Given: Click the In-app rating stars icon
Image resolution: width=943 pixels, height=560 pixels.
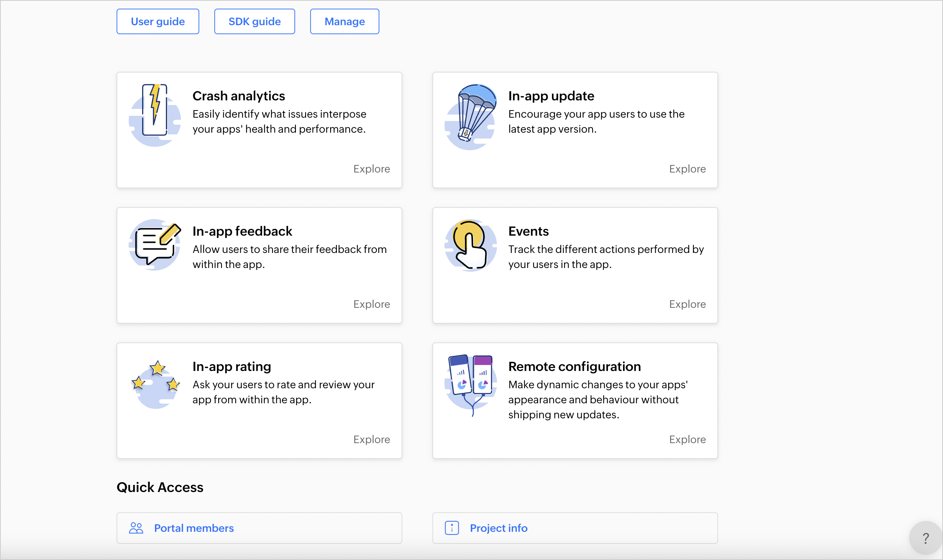Looking at the screenshot, I should pyautogui.click(x=155, y=383).
